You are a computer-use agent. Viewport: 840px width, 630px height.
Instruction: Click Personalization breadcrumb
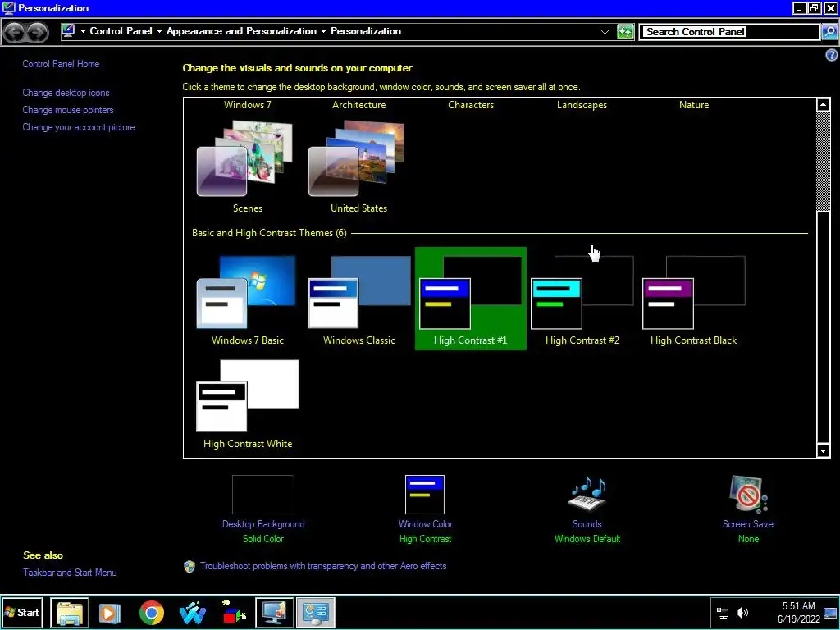point(365,31)
